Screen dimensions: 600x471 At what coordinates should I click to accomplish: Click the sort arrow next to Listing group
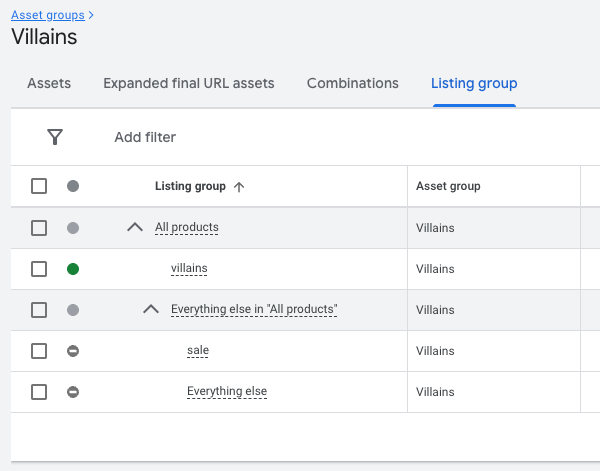pos(237,186)
